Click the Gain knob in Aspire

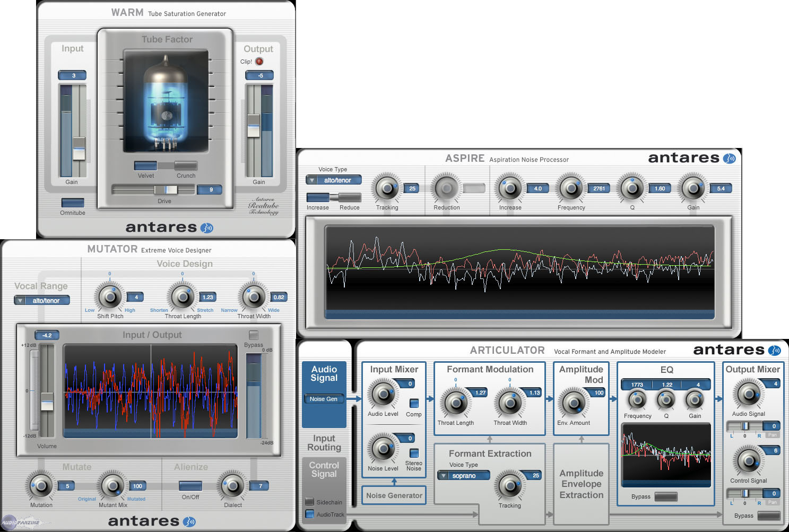pos(693,188)
